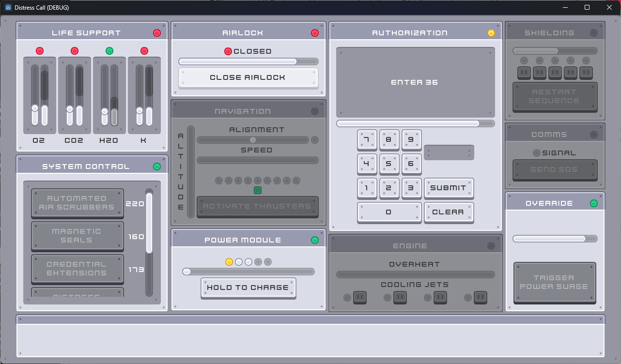This screenshot has height=364, width=621.
Task: Click the red indicator above CO2
Action: (75, 51)
